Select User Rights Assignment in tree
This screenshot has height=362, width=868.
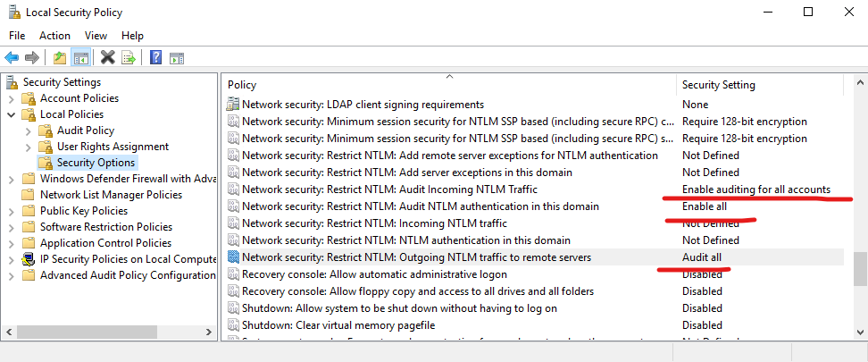[x=113, y=147]
